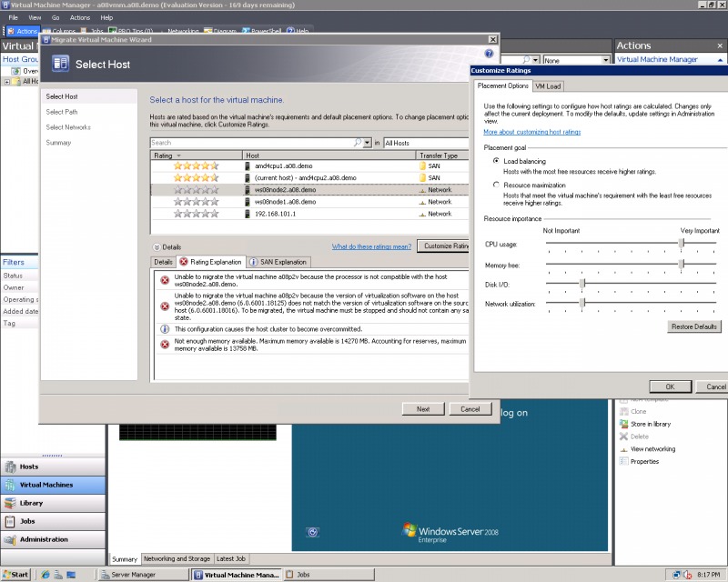728x582 pixels.
Task: Open the host search options dropdown arrow
Action: [x=368, y=143]
